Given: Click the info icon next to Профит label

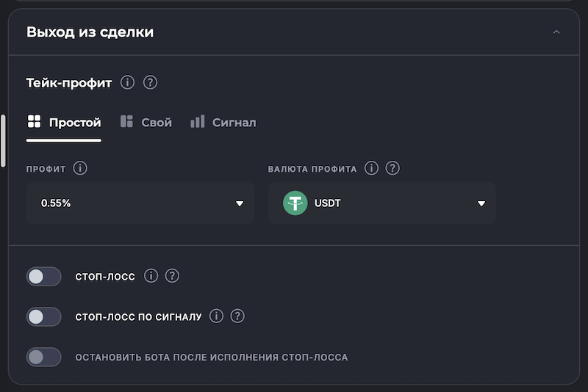Looking at the screenshot, I should coord(80,169).
